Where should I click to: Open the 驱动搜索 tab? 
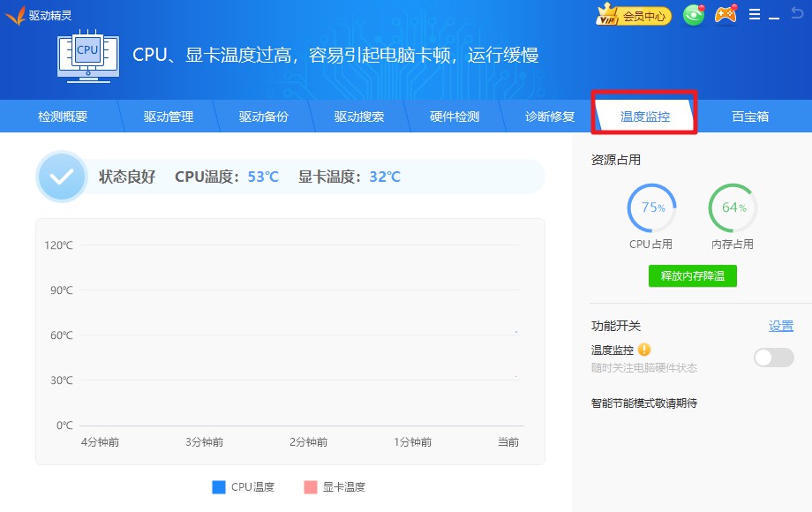pos(359,117)
